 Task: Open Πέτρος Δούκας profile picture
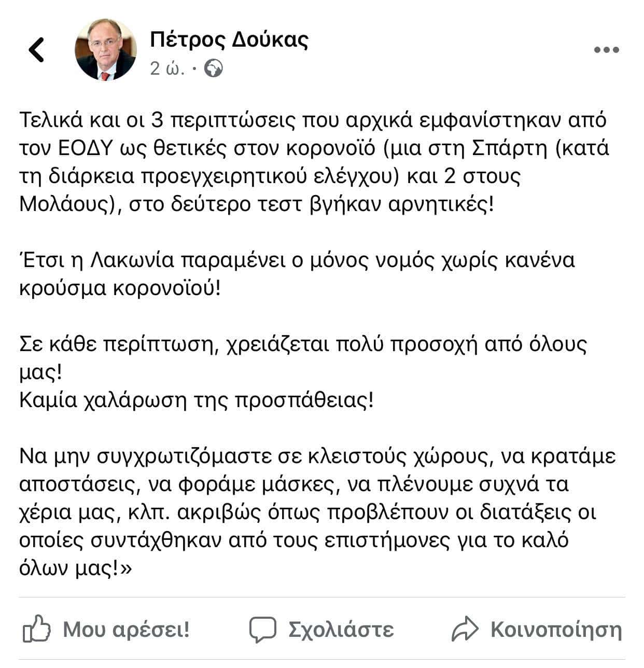pos(106,50)
